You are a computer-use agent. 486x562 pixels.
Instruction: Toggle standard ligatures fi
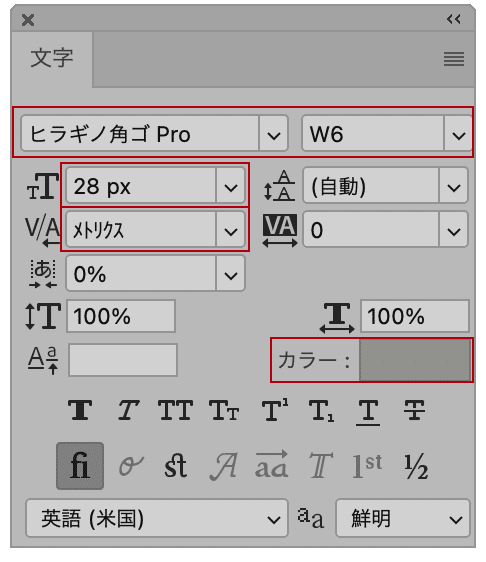click(80, 466)
